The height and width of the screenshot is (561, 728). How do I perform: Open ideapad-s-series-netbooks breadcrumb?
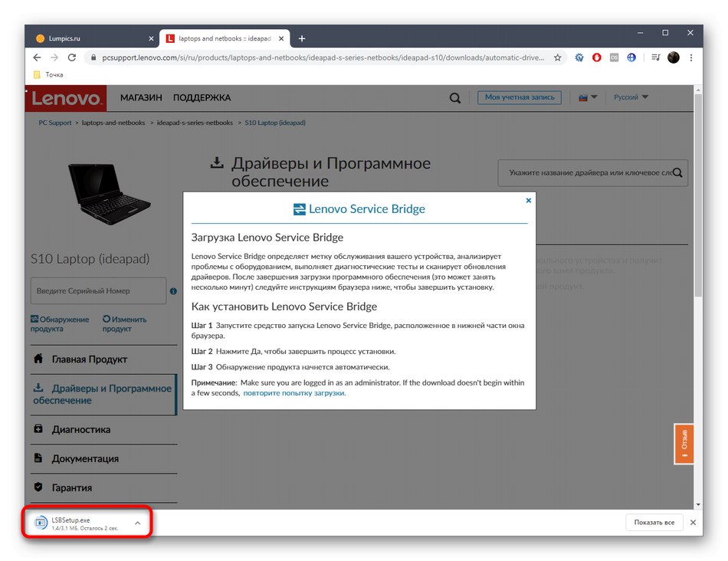tap(195, 123)
